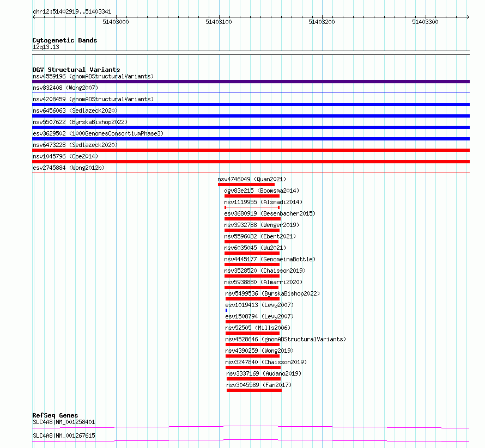This screenshot has height=448, width=485.
Task: Click the RefSeq Genes track heading
Action: tap(55, 415)
